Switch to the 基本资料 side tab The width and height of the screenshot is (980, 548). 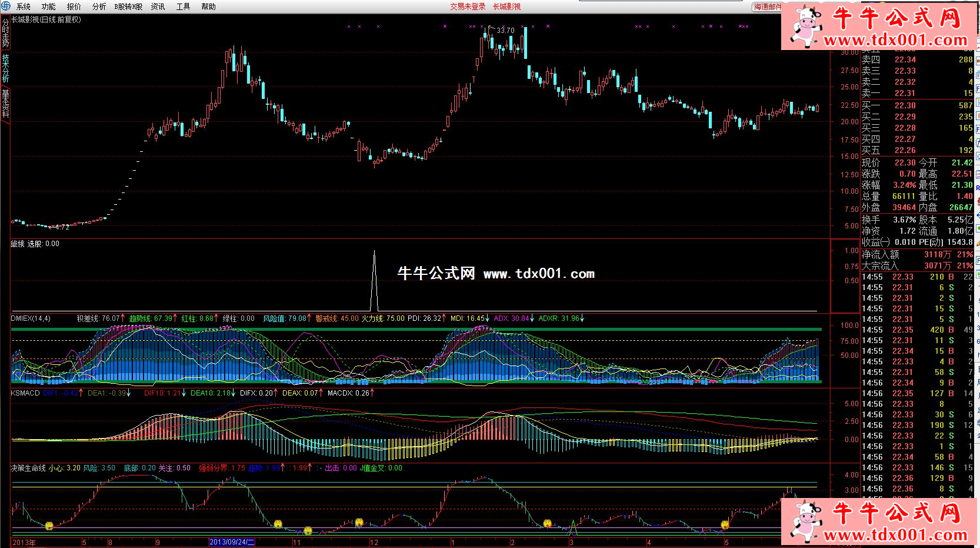(5, 104)
